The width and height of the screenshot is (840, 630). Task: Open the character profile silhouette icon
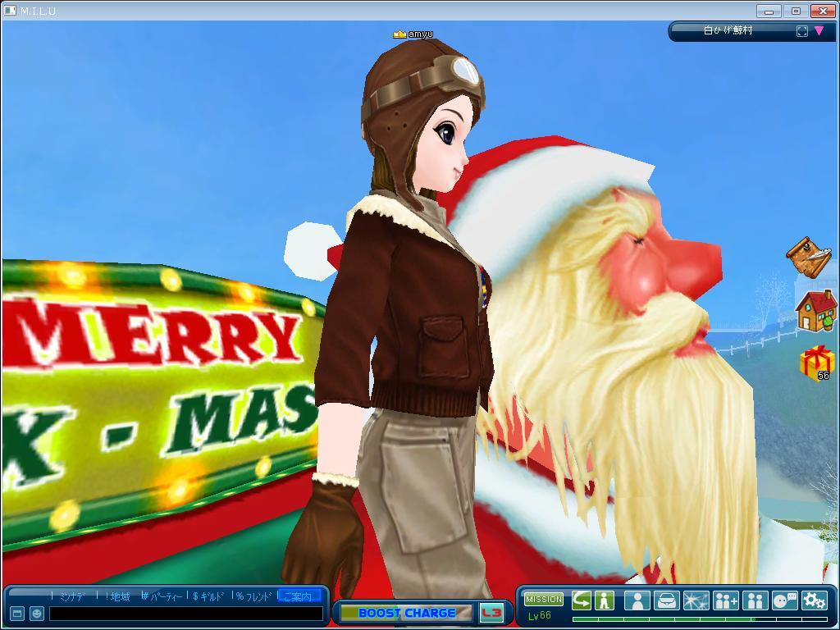click(x=637, y=600)
